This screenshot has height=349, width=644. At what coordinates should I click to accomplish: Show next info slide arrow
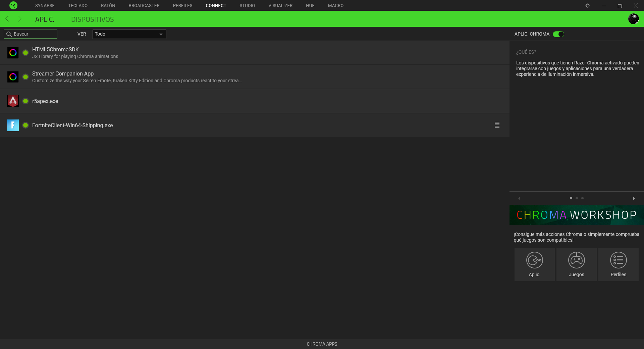point(634,198)
